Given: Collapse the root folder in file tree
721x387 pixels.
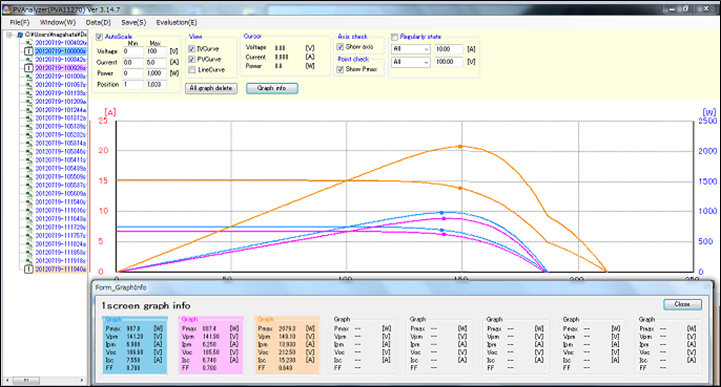Looking at the screenshot, I should 9,35.
